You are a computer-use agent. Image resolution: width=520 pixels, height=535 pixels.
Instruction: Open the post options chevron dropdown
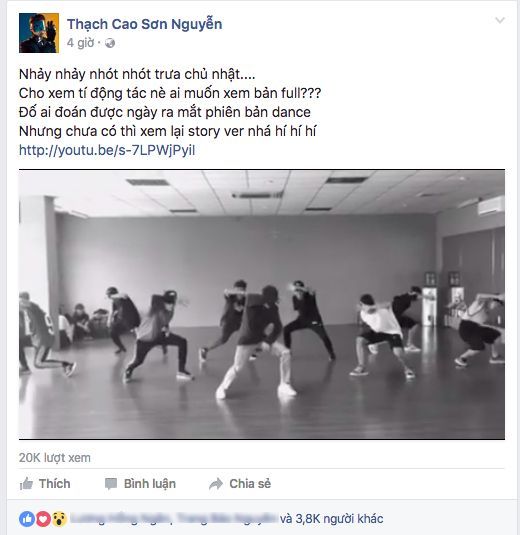(x=500, y=20)
